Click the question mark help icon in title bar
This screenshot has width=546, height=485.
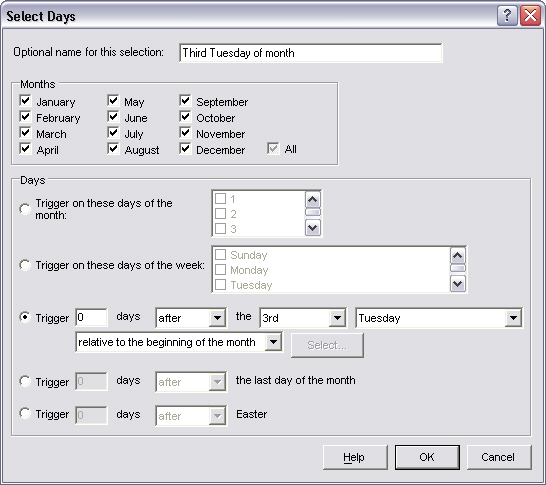[x=507, y=16]
